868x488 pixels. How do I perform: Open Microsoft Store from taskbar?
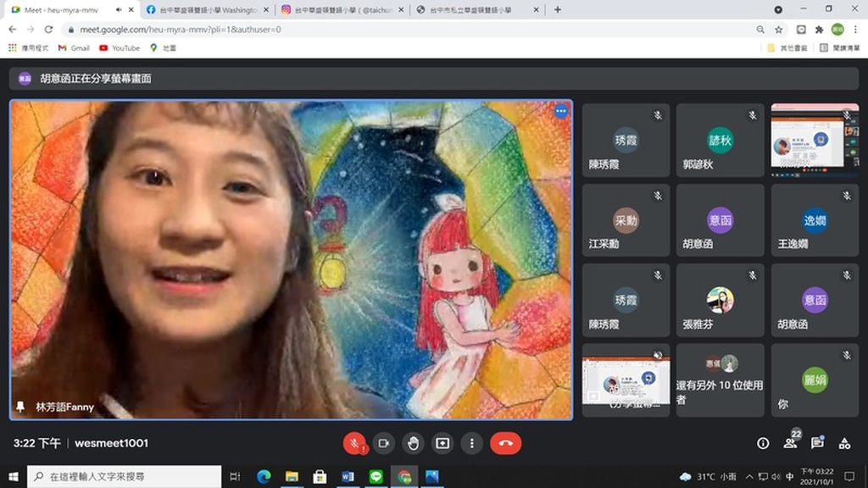(320, 476)
